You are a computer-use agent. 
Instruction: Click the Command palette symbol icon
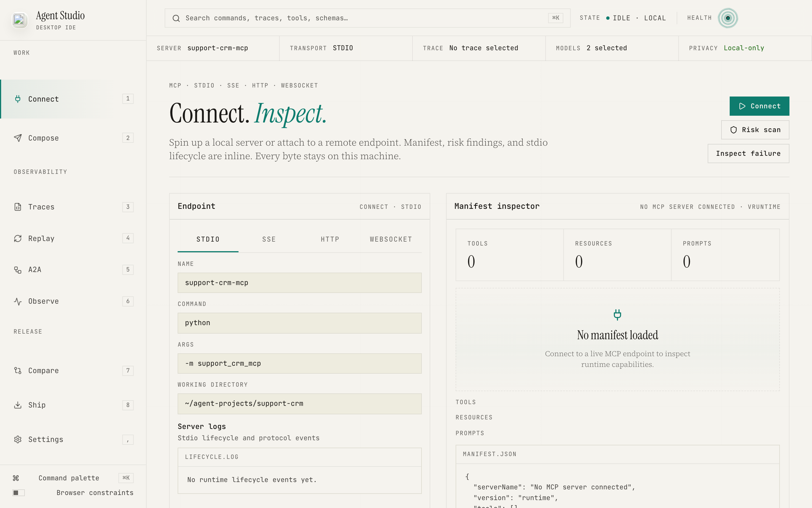click(x=16, y=478)
